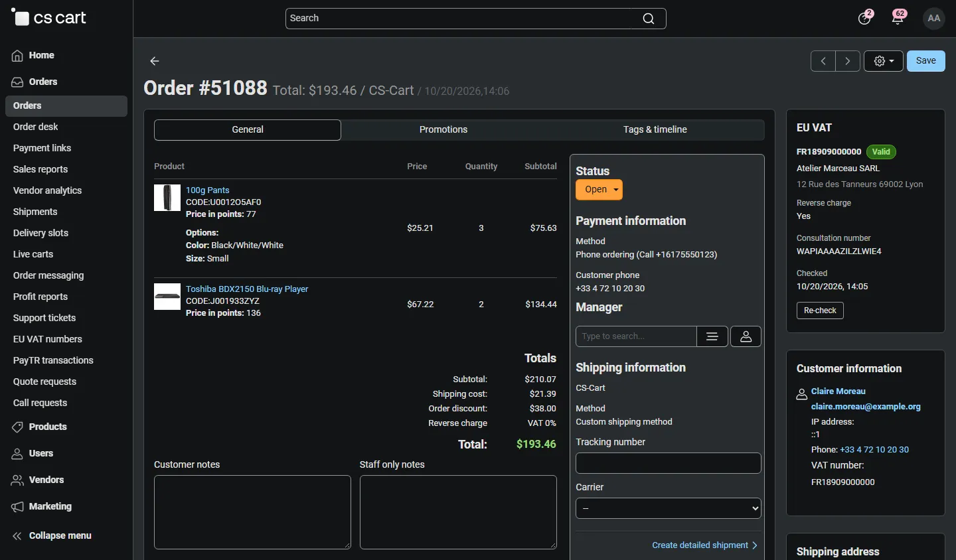Click the Toshiba Blu-ray Player thumbnail
The width and height of the screenshot is (956, 560).
click(x=167, y=297)
